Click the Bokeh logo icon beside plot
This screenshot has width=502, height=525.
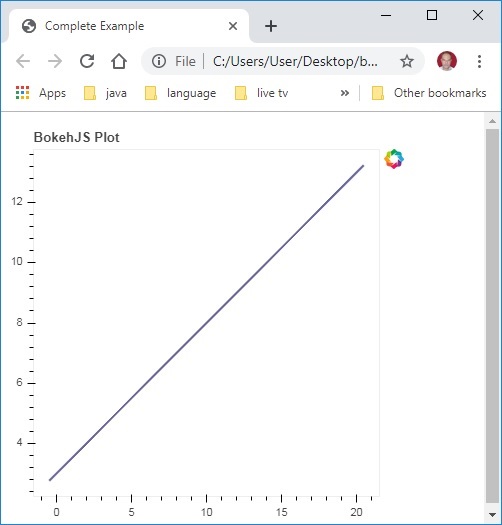point(394,159)
